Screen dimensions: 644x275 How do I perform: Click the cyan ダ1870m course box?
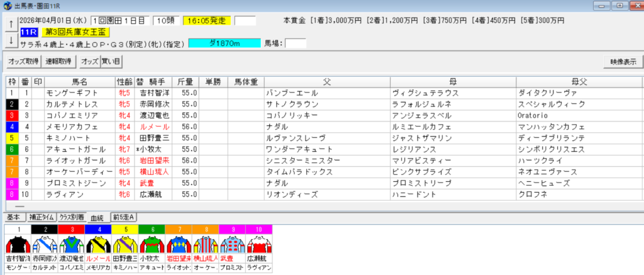tap(224, 43)
